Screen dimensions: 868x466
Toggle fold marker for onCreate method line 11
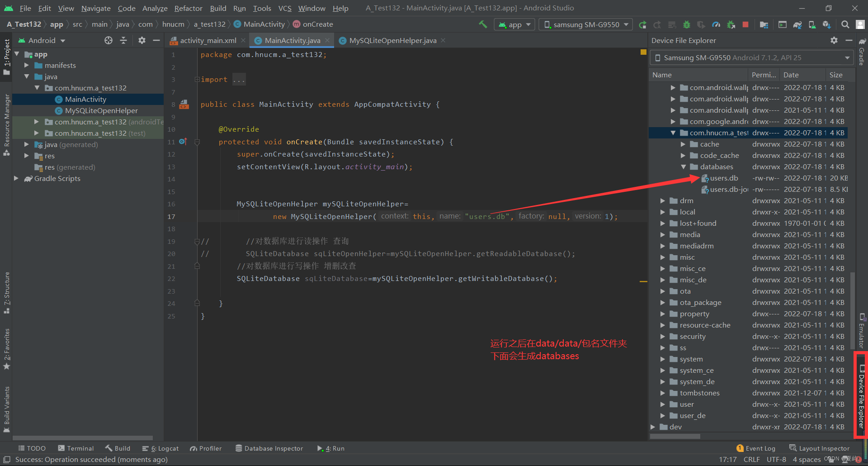(x=197, y=142)
